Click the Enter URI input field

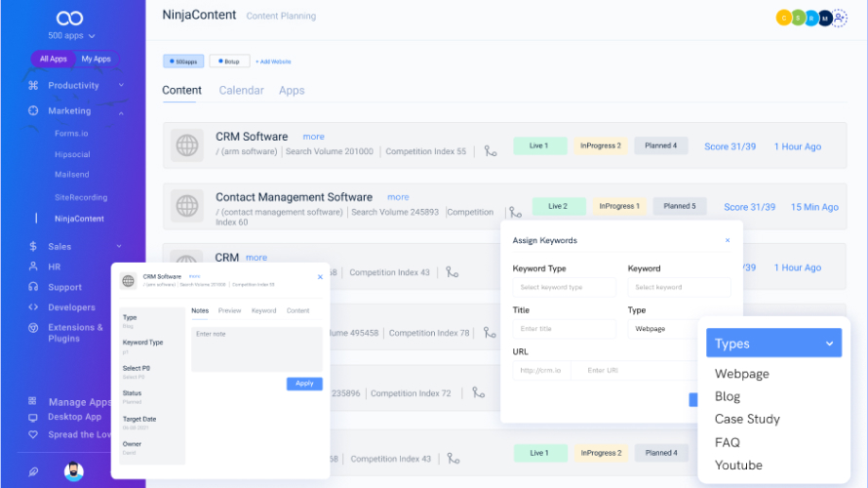634,371
